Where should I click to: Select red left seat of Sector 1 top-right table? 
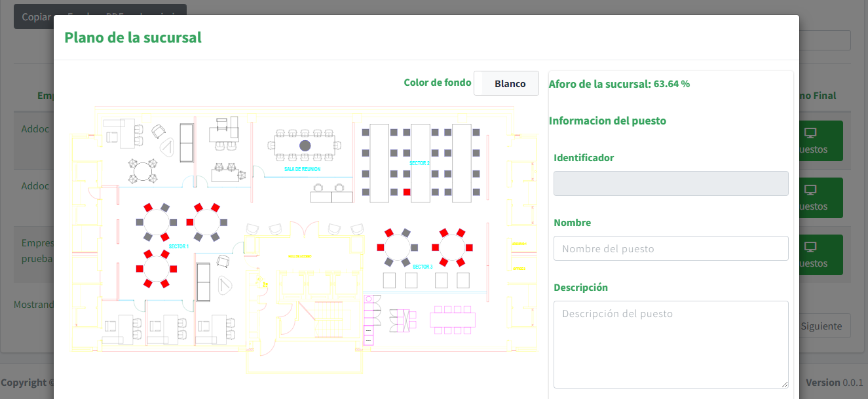(x=189, y=222)
